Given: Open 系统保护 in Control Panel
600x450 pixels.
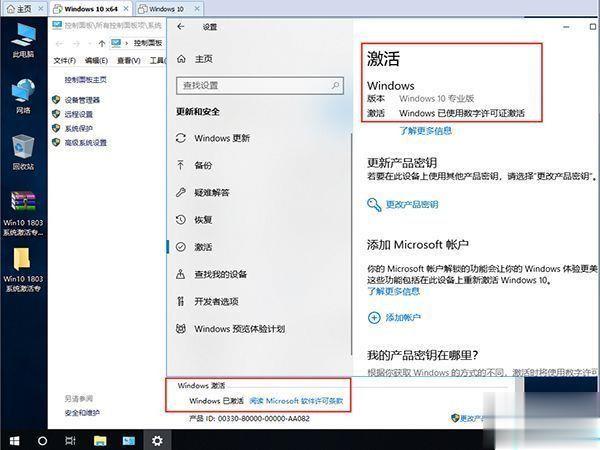Looking at the screenshot, I should point(78,128).
